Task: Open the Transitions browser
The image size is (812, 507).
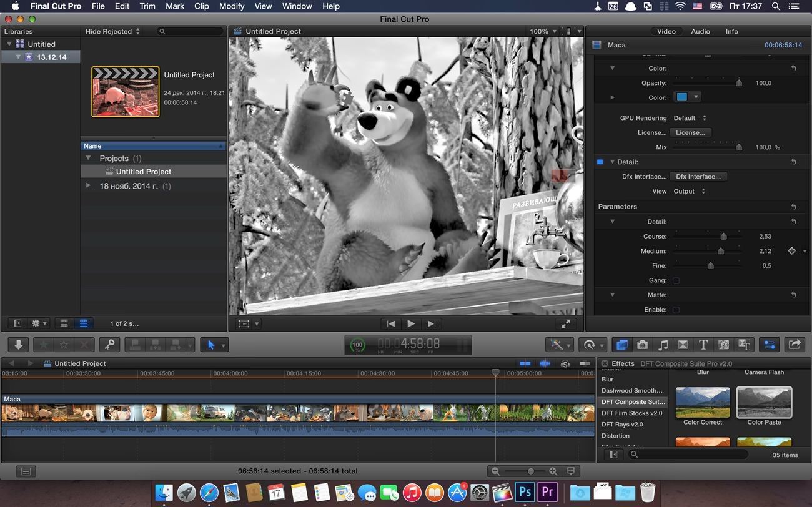Action: (683, 344)
